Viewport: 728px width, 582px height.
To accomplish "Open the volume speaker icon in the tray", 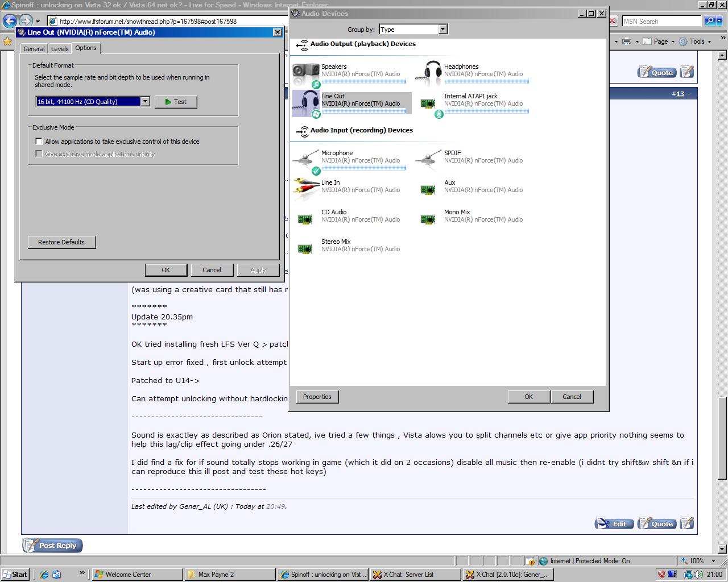I will [x=700, y=575].
